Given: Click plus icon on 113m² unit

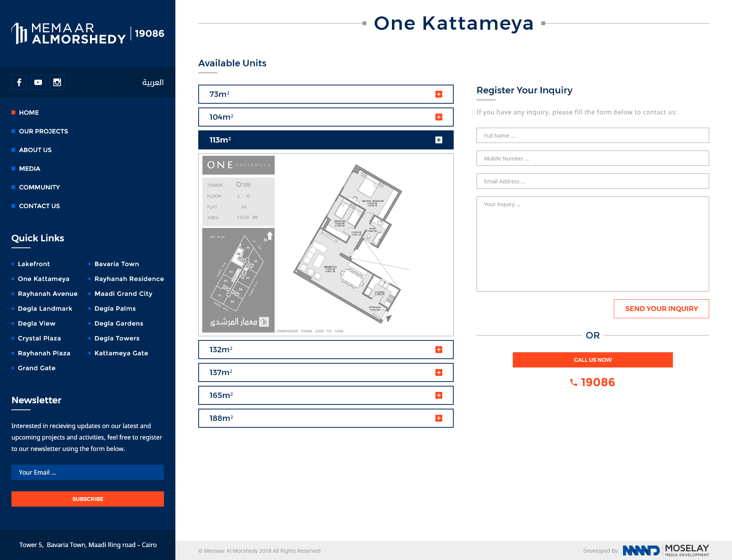Looking at the screenshot, I should point(439,140).
